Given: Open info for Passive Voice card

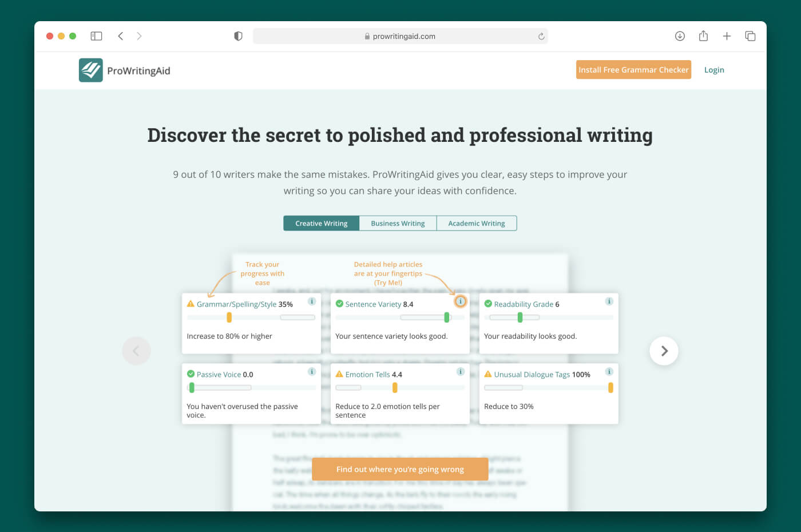Looking at the screenshot, I should tap(312, 372).
